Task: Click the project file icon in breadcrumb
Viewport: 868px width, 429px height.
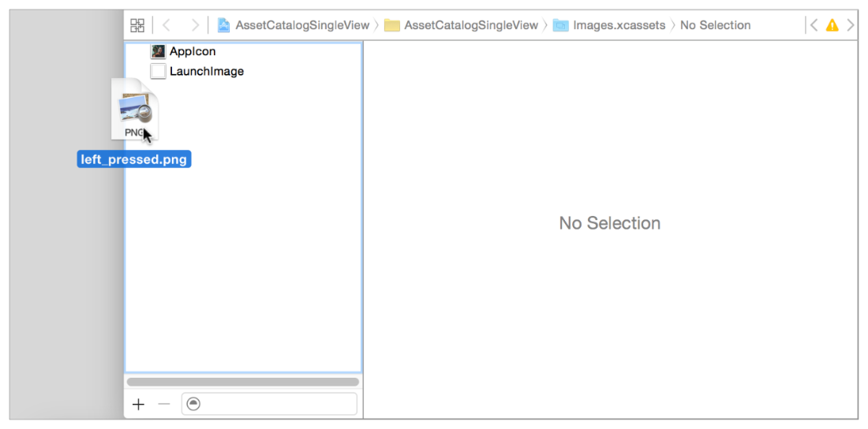Action: point(223,25)
